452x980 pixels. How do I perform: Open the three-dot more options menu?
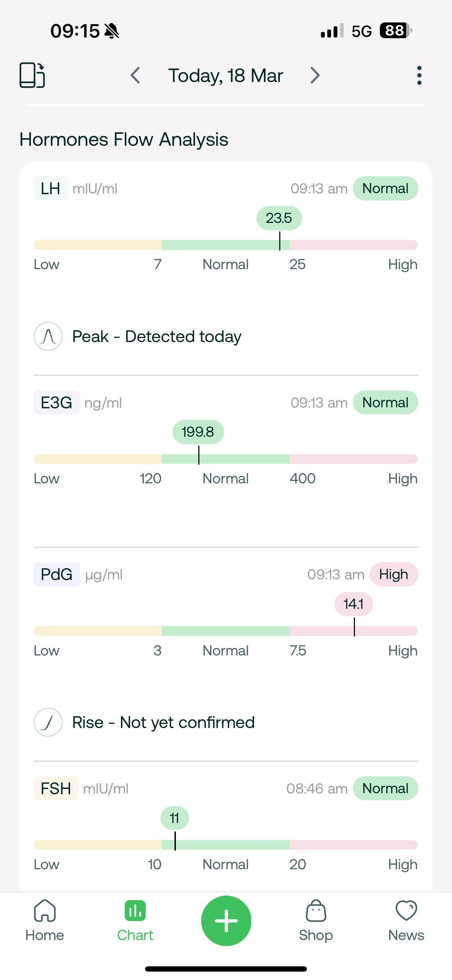(x=419, y=75)
